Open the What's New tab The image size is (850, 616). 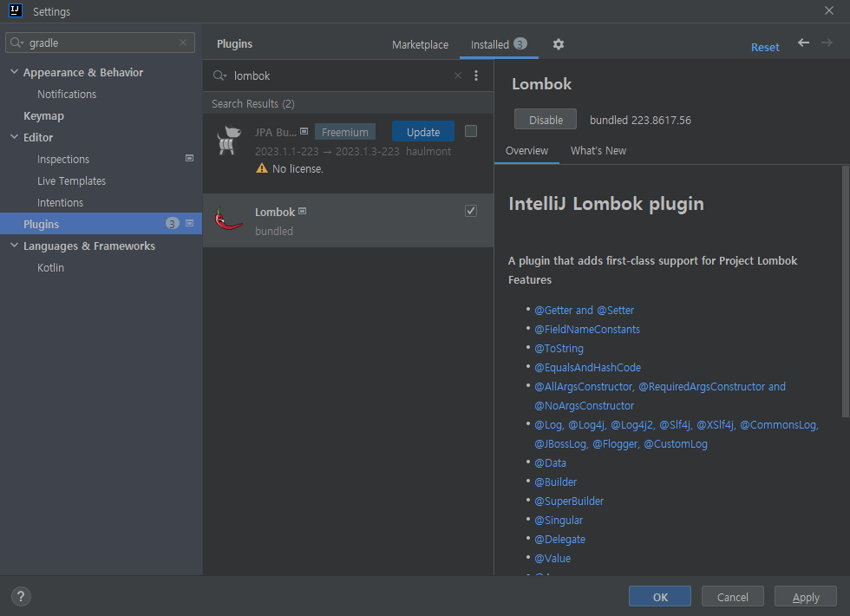(598, 151)
